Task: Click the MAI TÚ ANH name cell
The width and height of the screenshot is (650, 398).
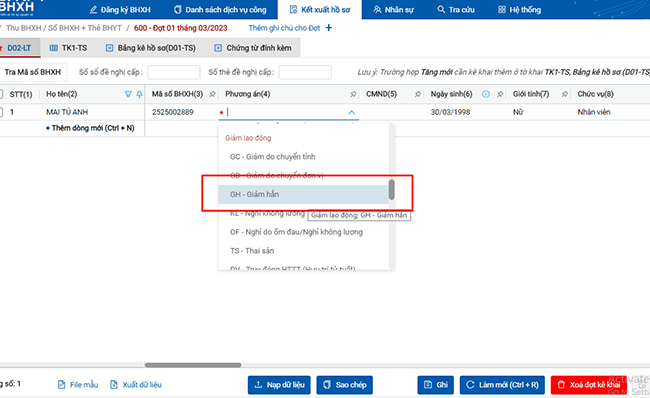Action: [67, 112]
